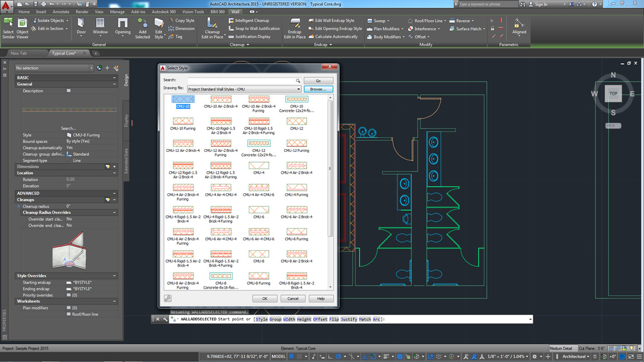Screen dimensions: 644x362
Task: Collapse the Style Overrides section
Action: pyautogui.click(x=115, y=276)
